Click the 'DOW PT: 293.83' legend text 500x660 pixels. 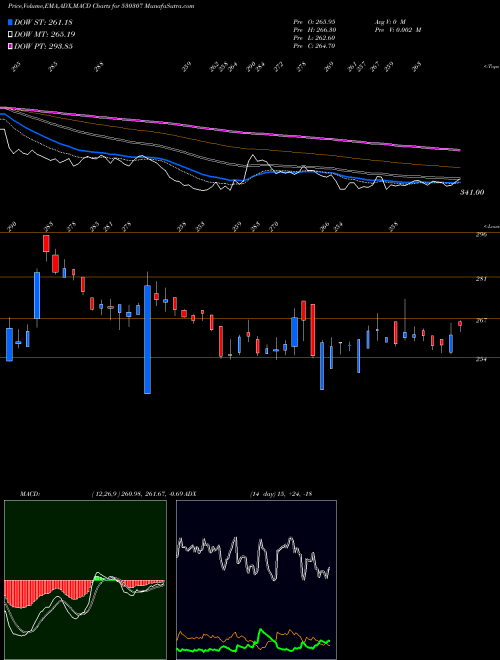click(x=43, y=46)
